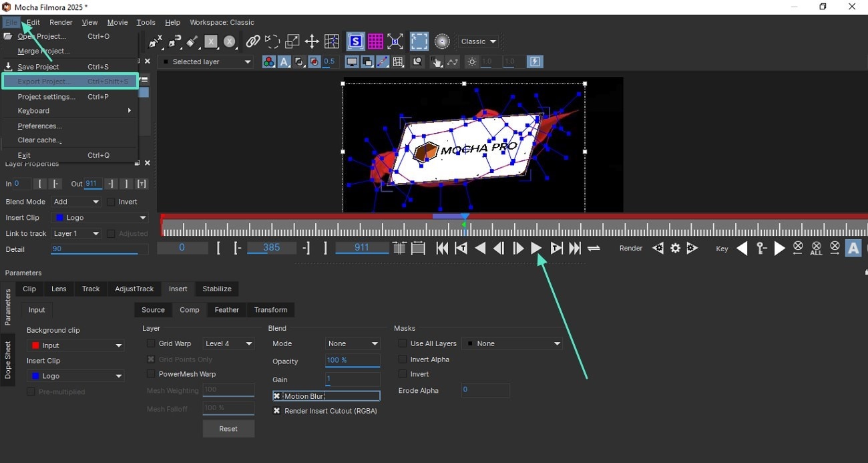Click the Render settings gear icon
Screen dimensions: 868x463
(x=675, y=248)
